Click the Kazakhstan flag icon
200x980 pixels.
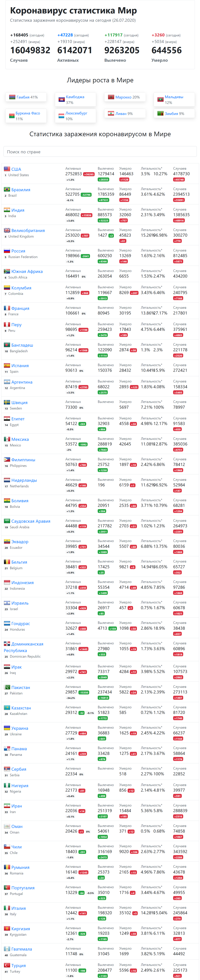[x=7, y=708]
